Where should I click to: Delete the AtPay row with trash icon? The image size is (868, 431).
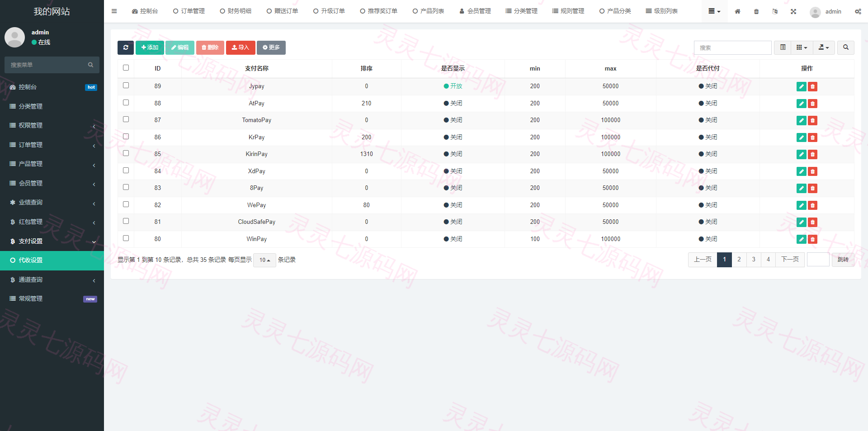pos(812,104)
